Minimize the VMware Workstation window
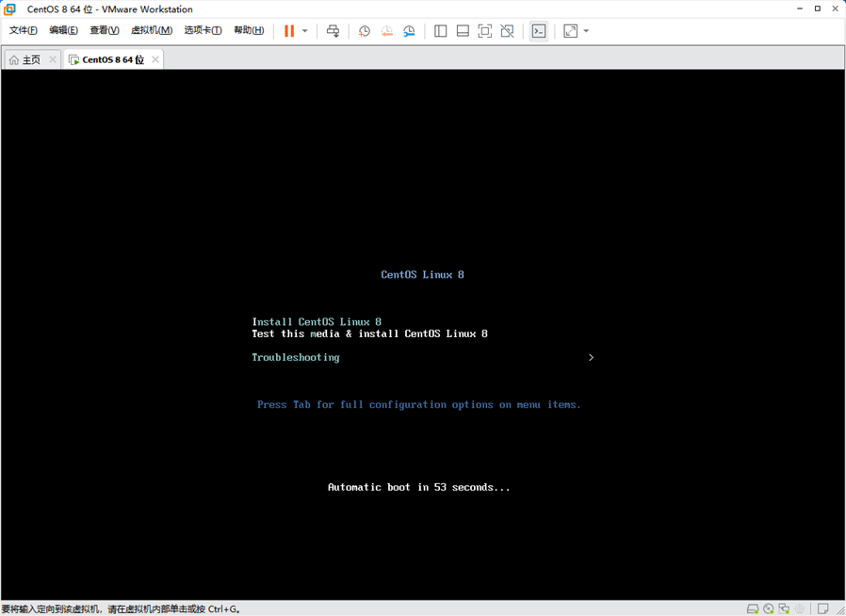The image size is (846, 616). (x=800, y=8)
